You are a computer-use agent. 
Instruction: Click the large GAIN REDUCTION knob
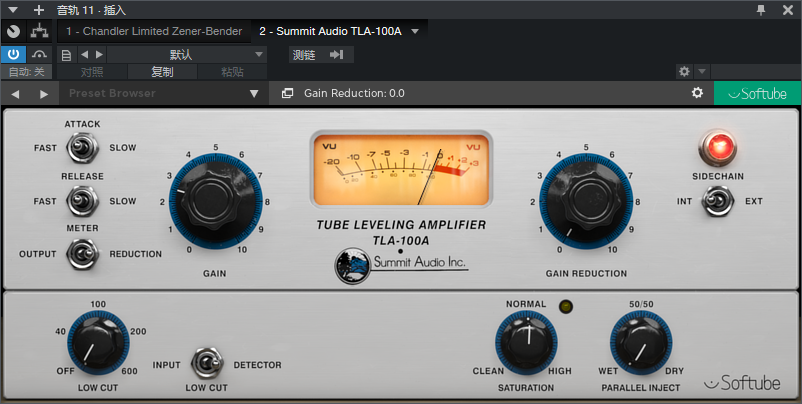(x=586, y=201)
